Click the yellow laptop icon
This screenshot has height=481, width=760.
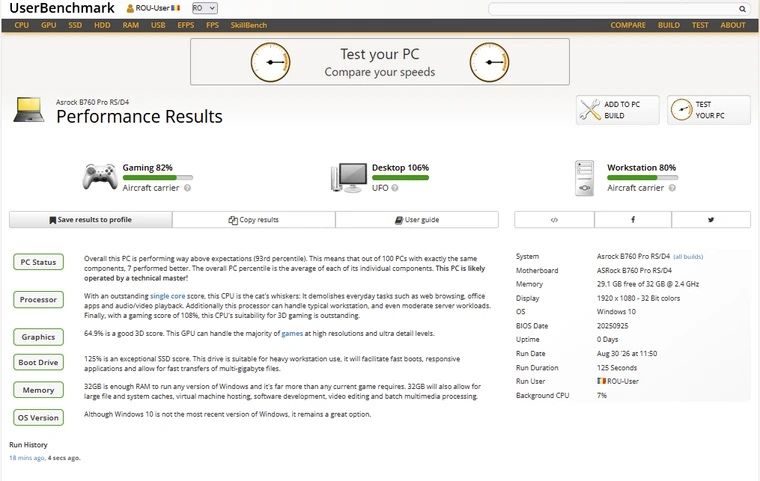coord(29,110)
